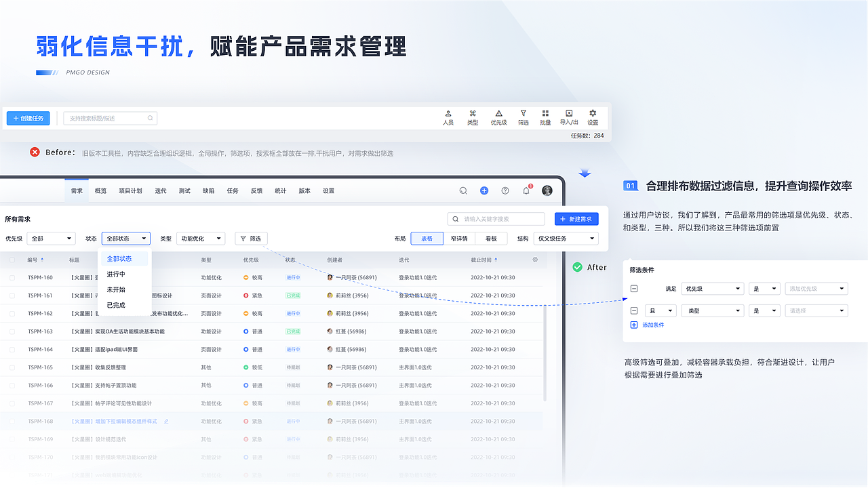Check the checkbox on row TSPM-160
Screen dimensions: 868x488
pyautogui.click(x=12, y=277)
